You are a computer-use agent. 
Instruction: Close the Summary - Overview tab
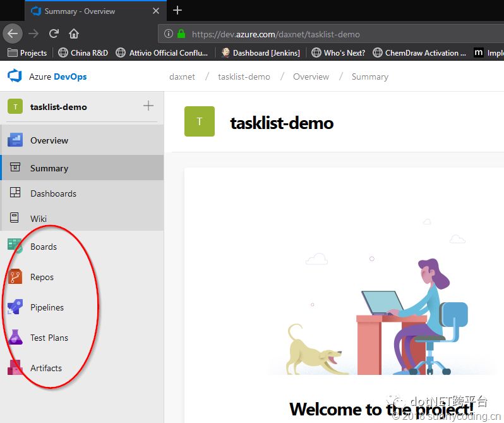[156, 11]
